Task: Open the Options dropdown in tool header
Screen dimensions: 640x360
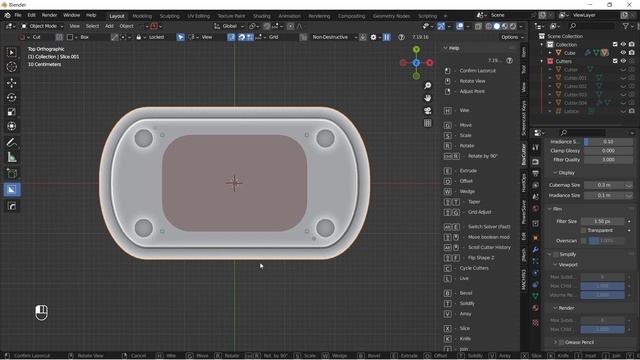Action: [x=512, y=37]
